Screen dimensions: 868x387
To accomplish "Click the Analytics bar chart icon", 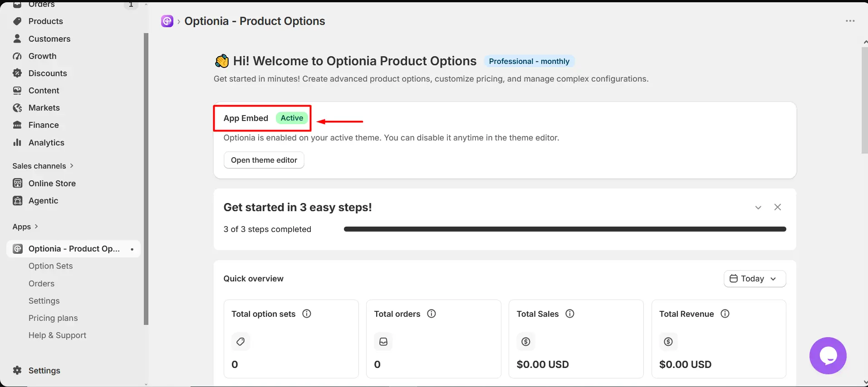I will coord(17,142).
